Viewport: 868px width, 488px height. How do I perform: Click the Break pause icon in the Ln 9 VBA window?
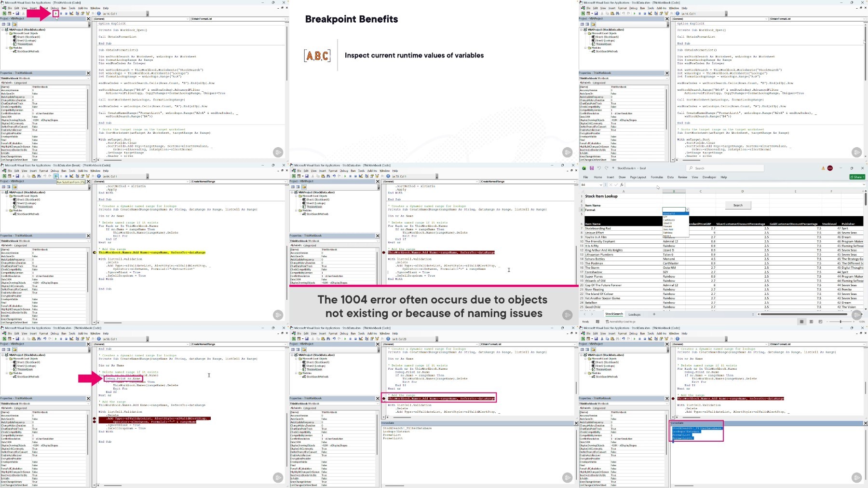pos(351,339)
